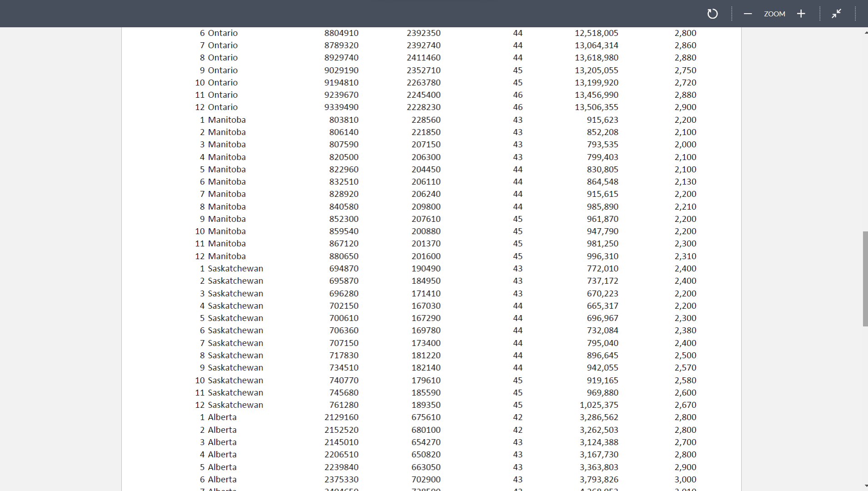
Task: Click the number 2263780
Action: click(424, 83)
